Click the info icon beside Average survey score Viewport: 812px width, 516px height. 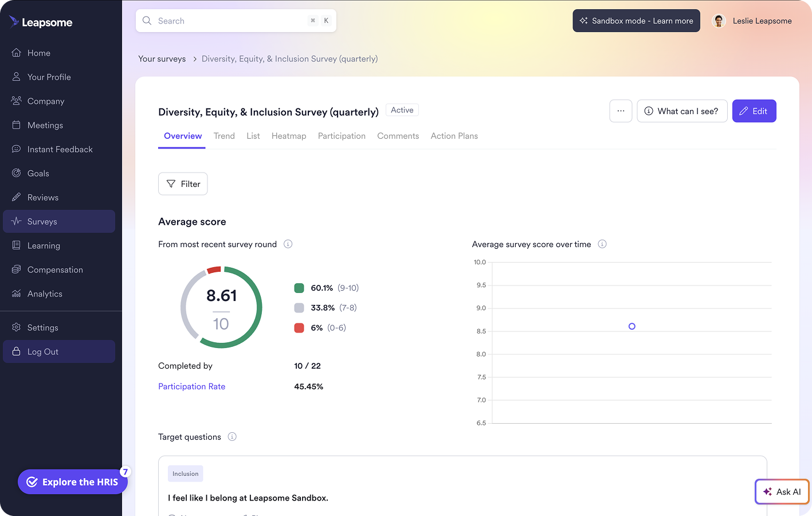[602, 244]
